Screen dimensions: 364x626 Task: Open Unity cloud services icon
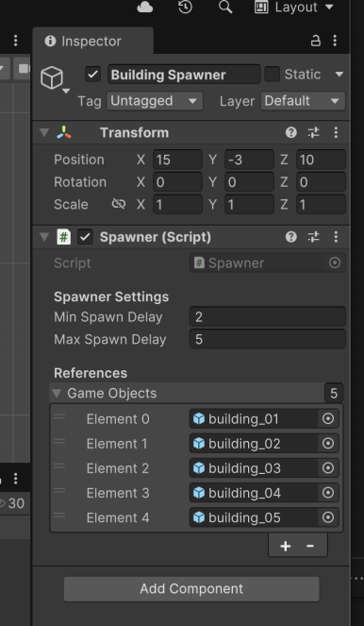click(x=144, y=8)
